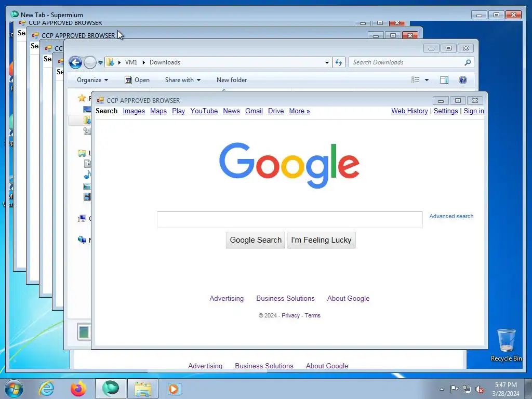Click the Explorer Forward navigation arrow

(90, 62)
